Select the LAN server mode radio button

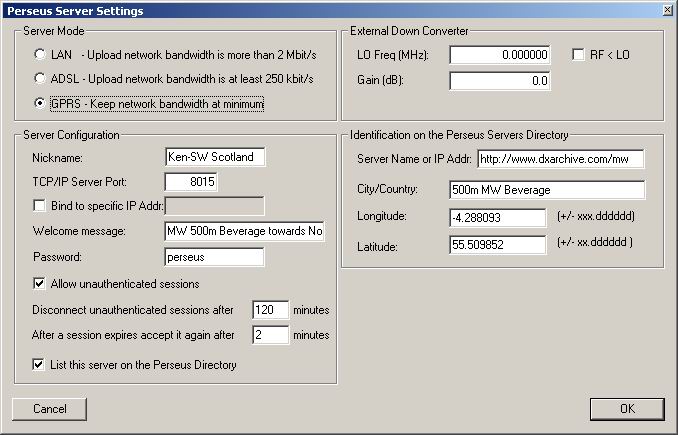click(x=40, y=54)
